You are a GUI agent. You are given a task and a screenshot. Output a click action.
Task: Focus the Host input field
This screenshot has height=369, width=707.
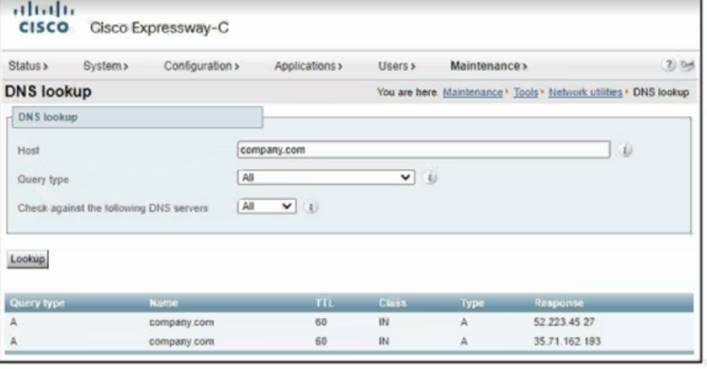click(424, 150)
